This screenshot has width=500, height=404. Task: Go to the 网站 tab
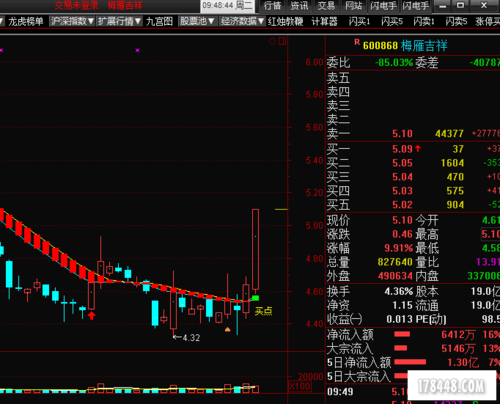[353, 6]
